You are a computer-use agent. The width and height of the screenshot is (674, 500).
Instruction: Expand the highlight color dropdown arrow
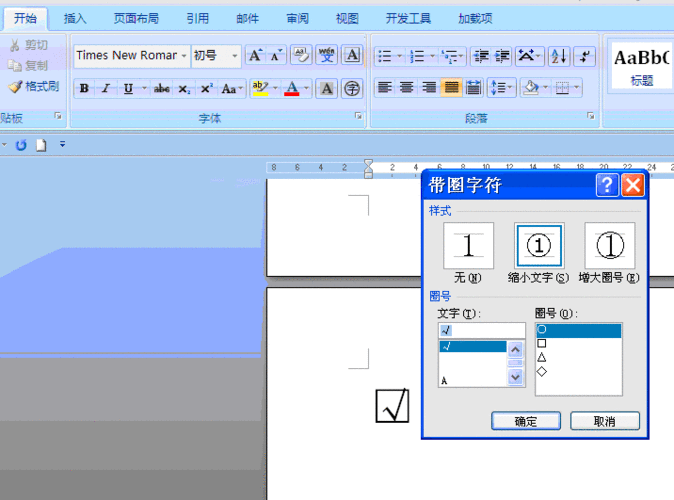275,89
